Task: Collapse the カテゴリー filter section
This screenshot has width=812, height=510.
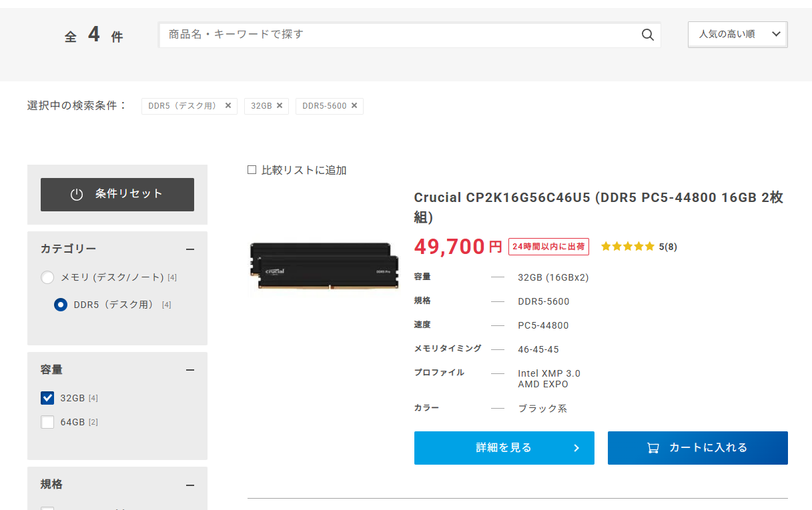Action: coord(190,249)
